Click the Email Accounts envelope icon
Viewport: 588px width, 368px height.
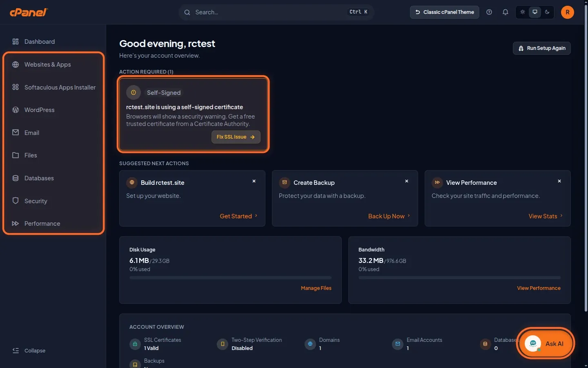[x=398, y=344]
